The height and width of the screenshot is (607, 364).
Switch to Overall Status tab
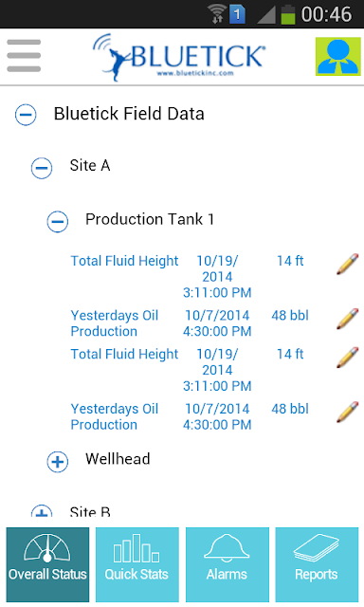coord(47,564)
